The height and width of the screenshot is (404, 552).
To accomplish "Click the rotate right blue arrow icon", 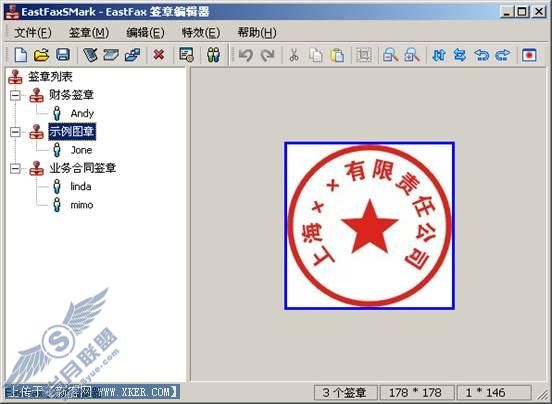I will click(502, 55).
